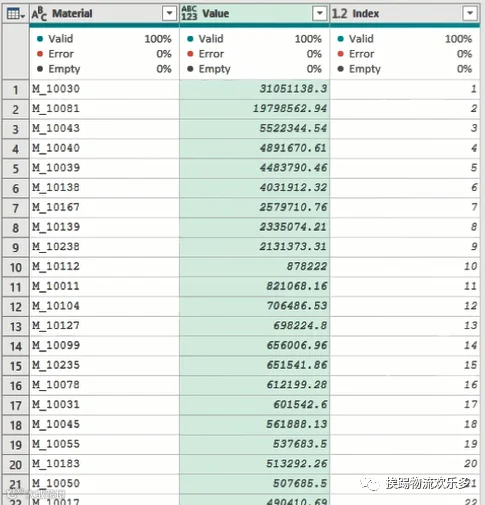The width and height of the screenshot is (485, 505).
Task: Click the Error 0% indicator under Value
Action: click(x=255, y=54)
